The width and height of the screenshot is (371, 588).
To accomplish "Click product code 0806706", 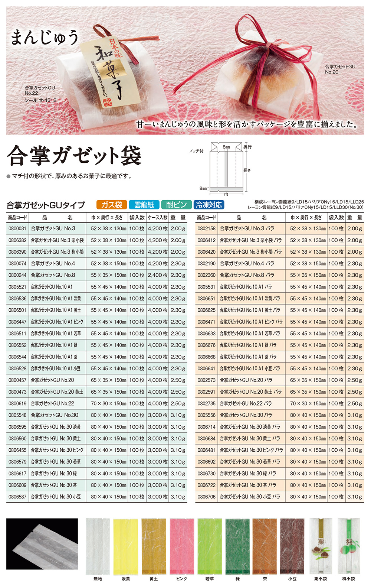I will coord(206,497).
